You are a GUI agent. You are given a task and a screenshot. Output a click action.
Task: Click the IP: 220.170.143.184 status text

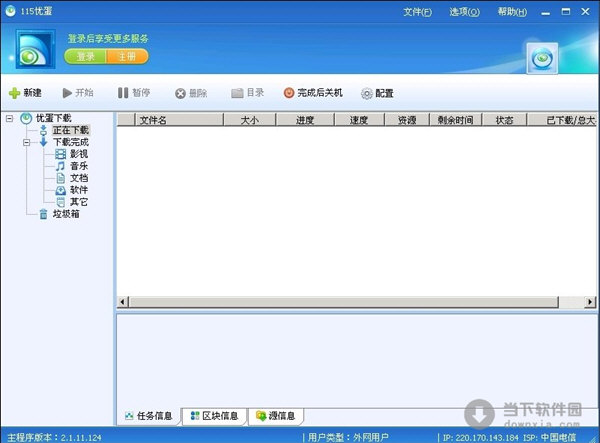[480, 437]
